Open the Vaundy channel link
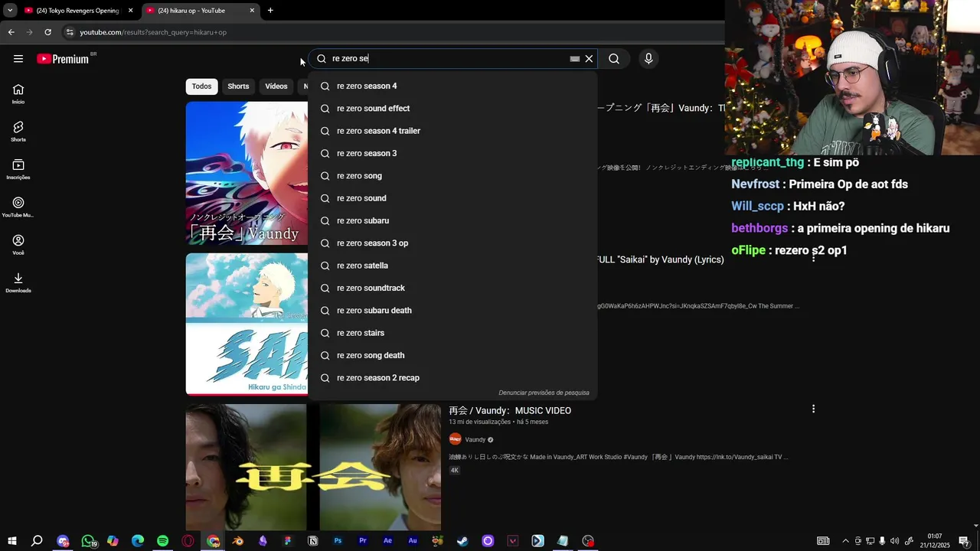 475,440
